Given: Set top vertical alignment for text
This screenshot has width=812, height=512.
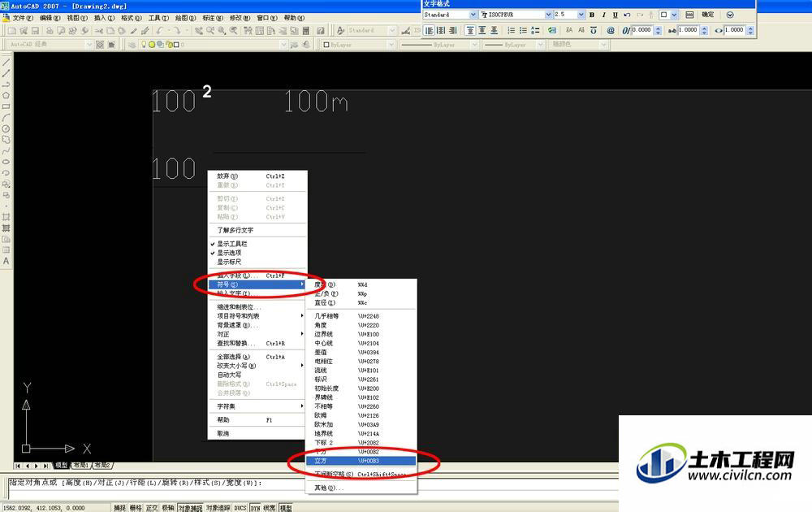Looking at the screenshot, I should [469, 31].
